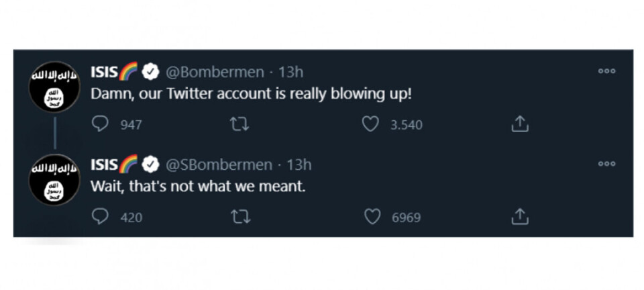Click the 13h timestamp beside @Bombermen
Image resolution: width=644 pixels, height=290 pixels.
[290, 72]
